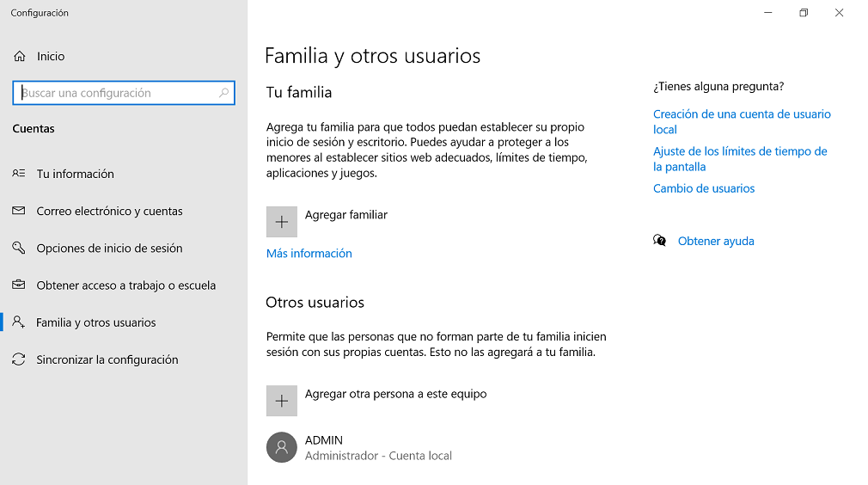Viewport: 868px width, 485px height.
Task: Select the ADMIN user avatar
Action: pyautogui.click(x=282, y=447)
